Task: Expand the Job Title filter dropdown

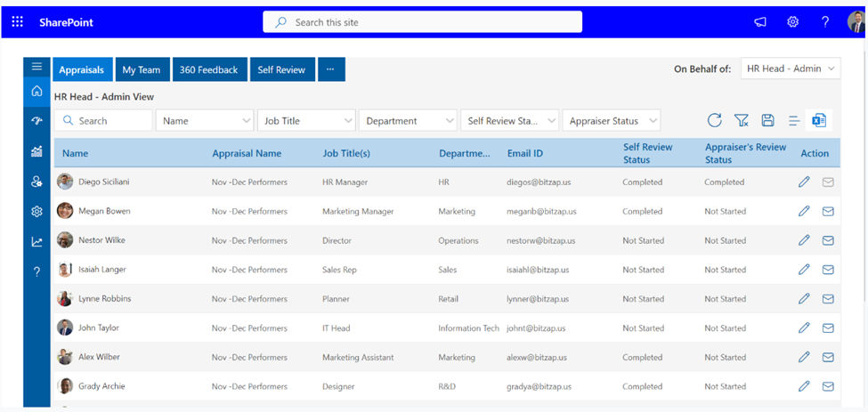Action: [x=306, y=121]
